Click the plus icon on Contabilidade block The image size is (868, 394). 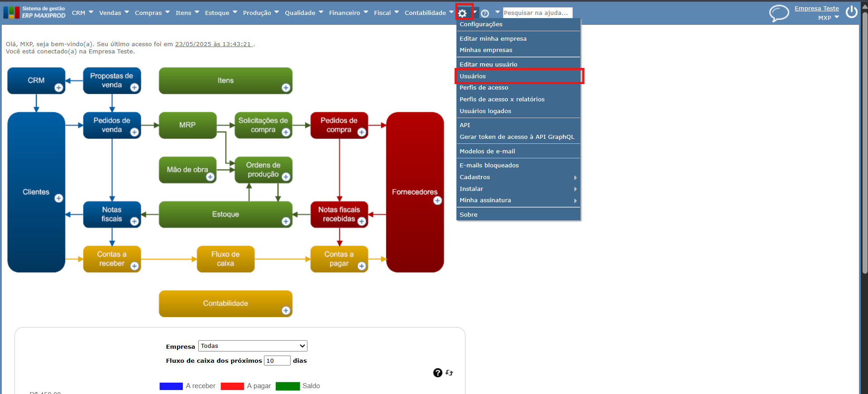pyautogui.click(x=286, y=310)
